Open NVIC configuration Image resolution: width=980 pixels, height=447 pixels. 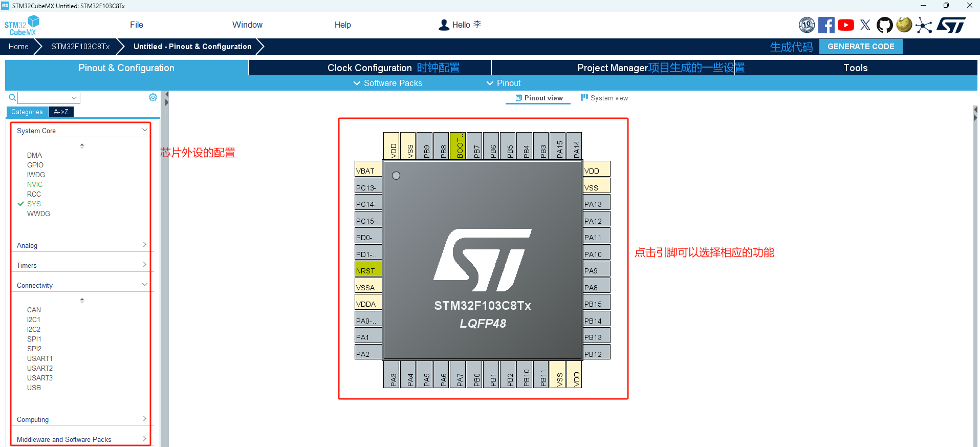(x=35, y=184)
